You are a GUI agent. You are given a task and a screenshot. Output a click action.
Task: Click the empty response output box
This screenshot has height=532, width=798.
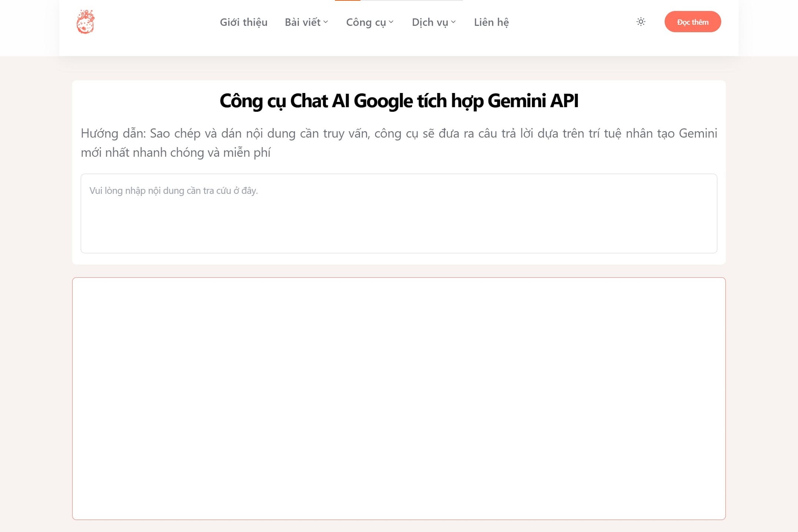[399, 399]
